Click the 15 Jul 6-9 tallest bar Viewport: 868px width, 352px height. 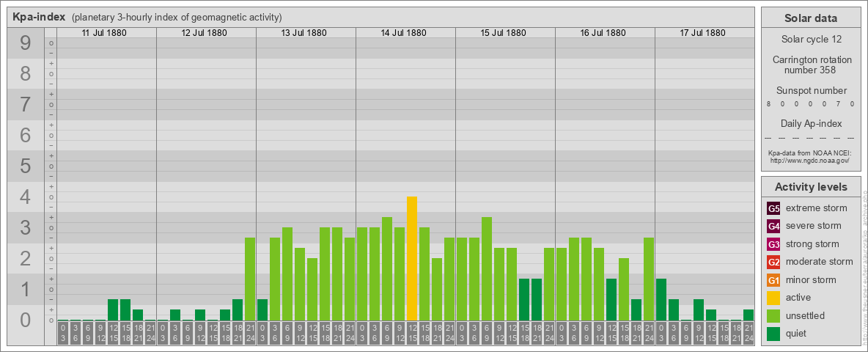487,269
